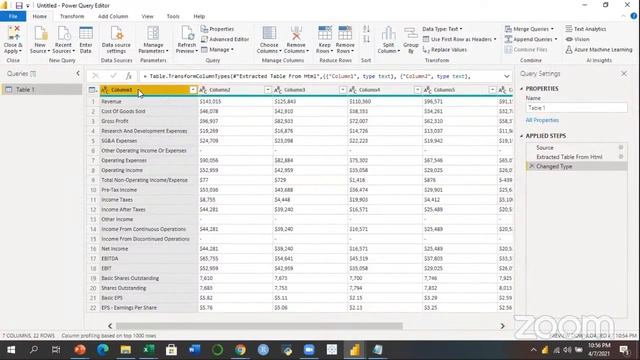Click the Vision AI insight

click(578, 39)
